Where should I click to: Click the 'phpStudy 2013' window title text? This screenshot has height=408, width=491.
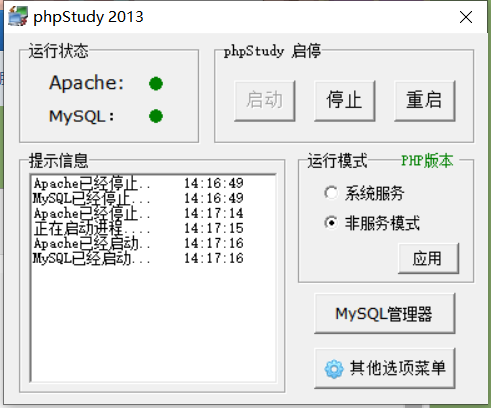tap(88, 17)
